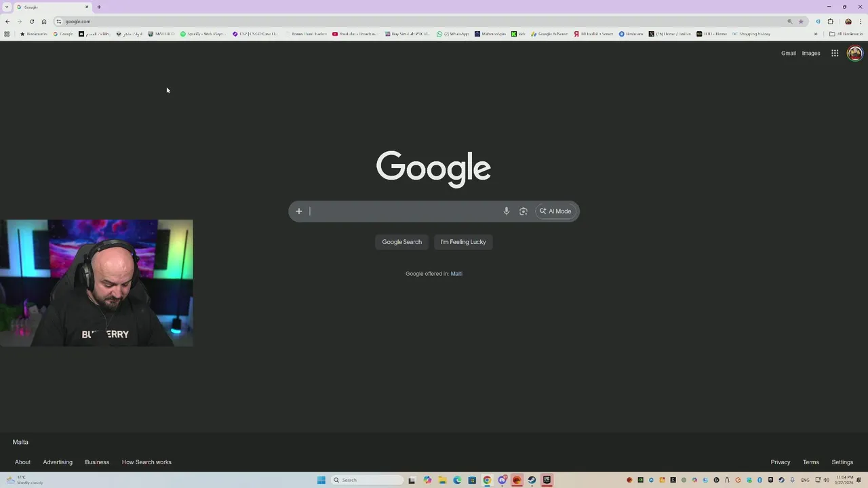Expand the tab search dropdown arrow
The height and width of the screenshot is (488, 868).
[x=7, y=7]
